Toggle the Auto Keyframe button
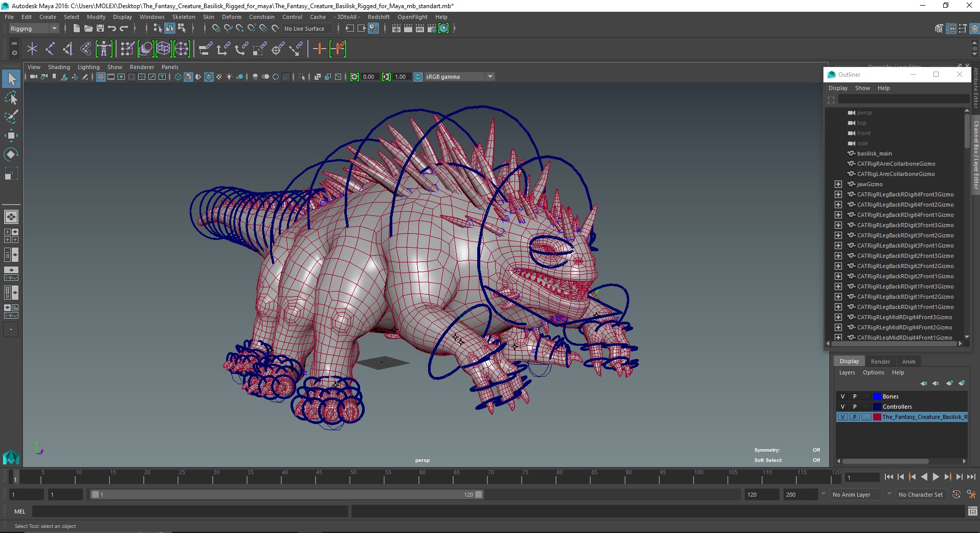The width and height of the screenshot is (980, 533). pyautogui.click(x=956, y=494)
